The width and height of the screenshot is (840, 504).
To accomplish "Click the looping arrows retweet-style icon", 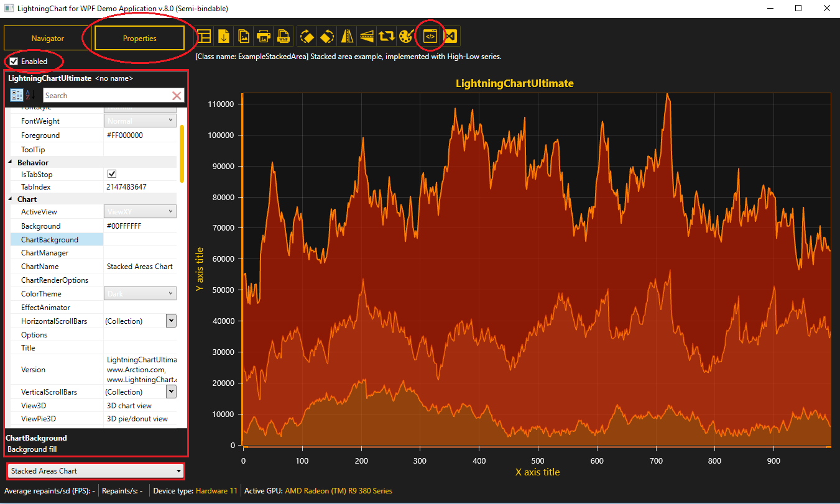I will (x=387, y=36).
